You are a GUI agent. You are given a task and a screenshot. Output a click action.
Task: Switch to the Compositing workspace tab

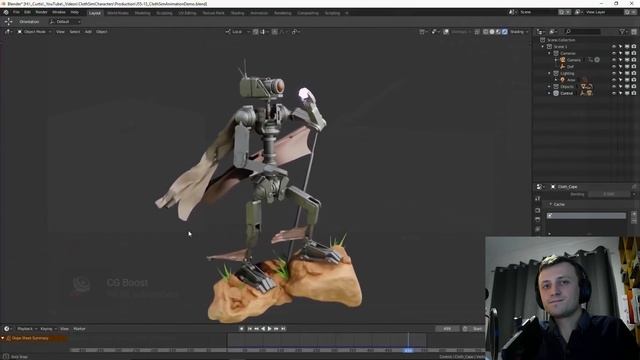(308, 13)
